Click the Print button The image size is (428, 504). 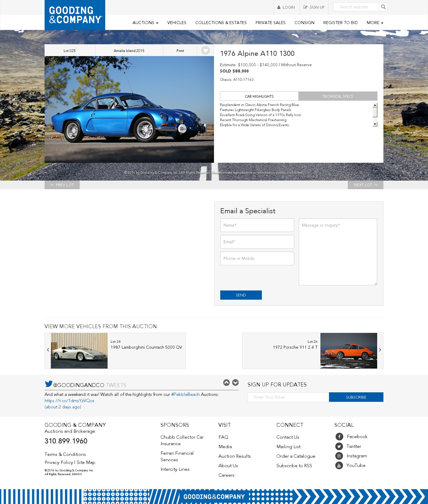click(180, 50)
